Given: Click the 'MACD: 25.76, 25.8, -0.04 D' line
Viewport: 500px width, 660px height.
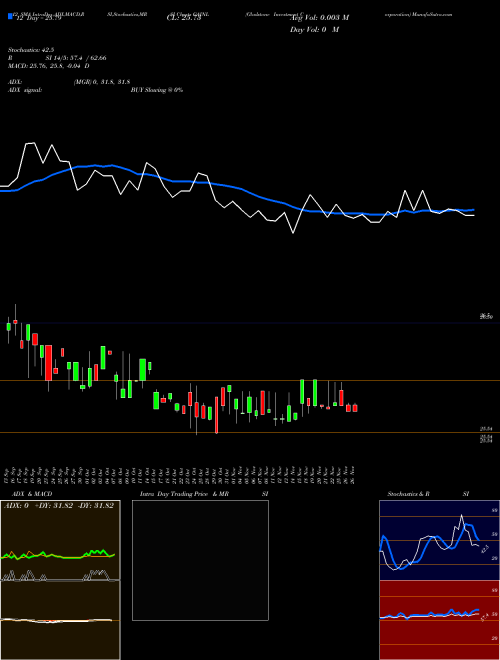Looking at the screenshot, I should 48,66.
